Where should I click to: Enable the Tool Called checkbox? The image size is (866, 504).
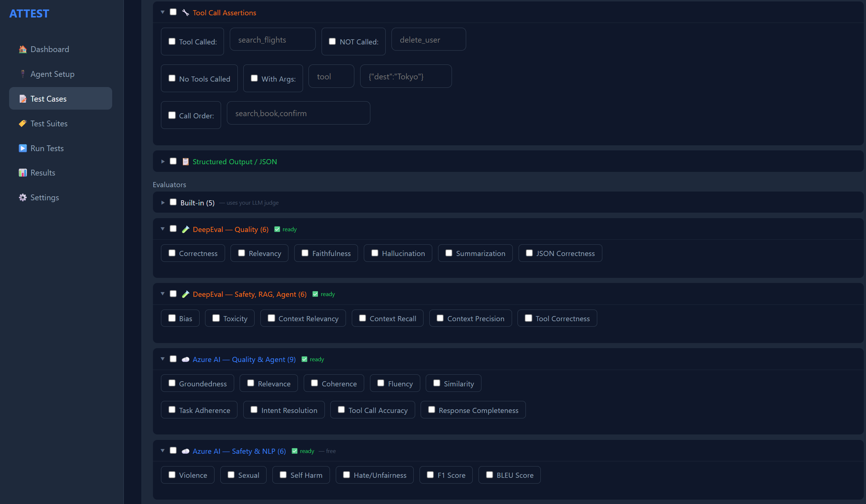[172, 42]
